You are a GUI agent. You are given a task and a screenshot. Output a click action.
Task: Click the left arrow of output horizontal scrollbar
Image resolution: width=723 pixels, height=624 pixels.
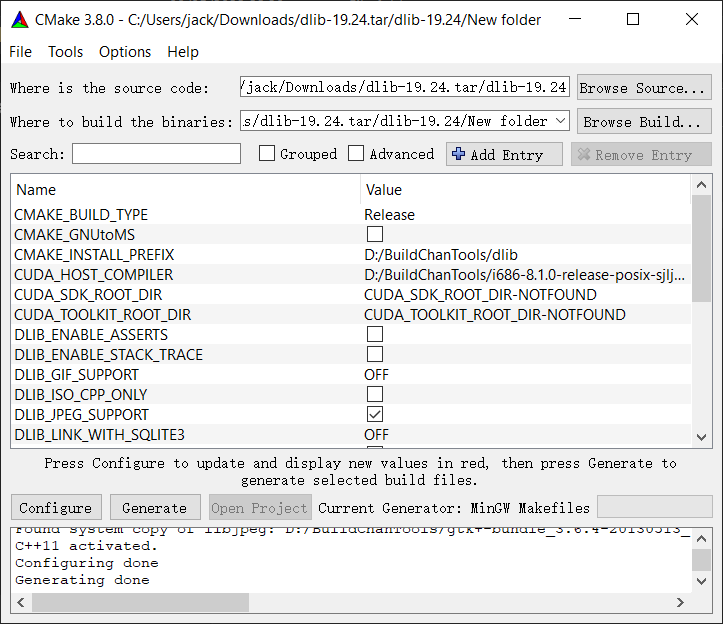coord(21,602)
